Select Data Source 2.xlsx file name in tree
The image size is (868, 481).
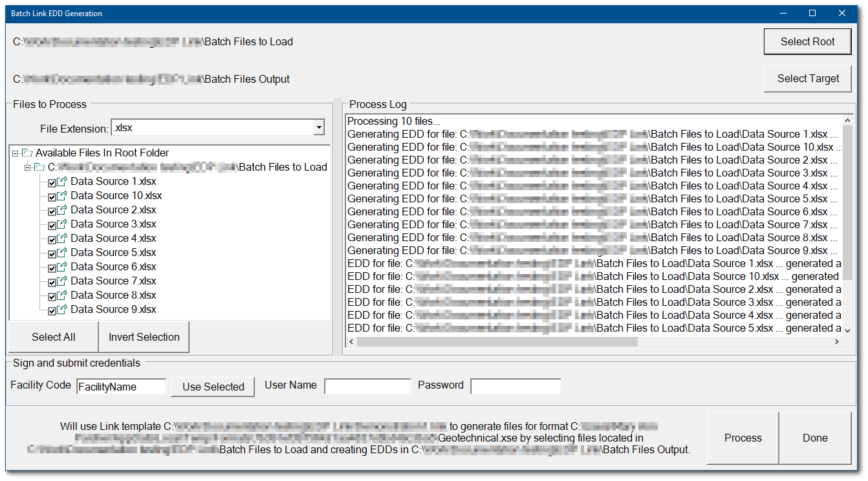pos(113,210)
